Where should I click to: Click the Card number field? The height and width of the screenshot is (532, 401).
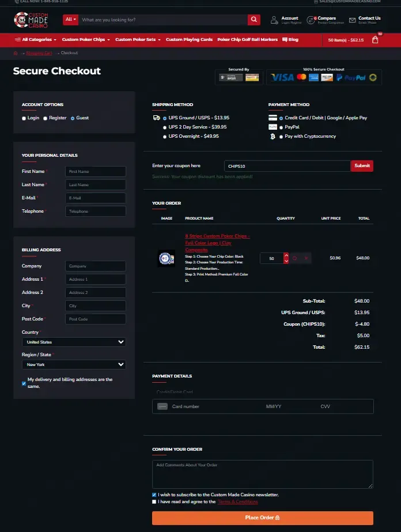(217, 406)
